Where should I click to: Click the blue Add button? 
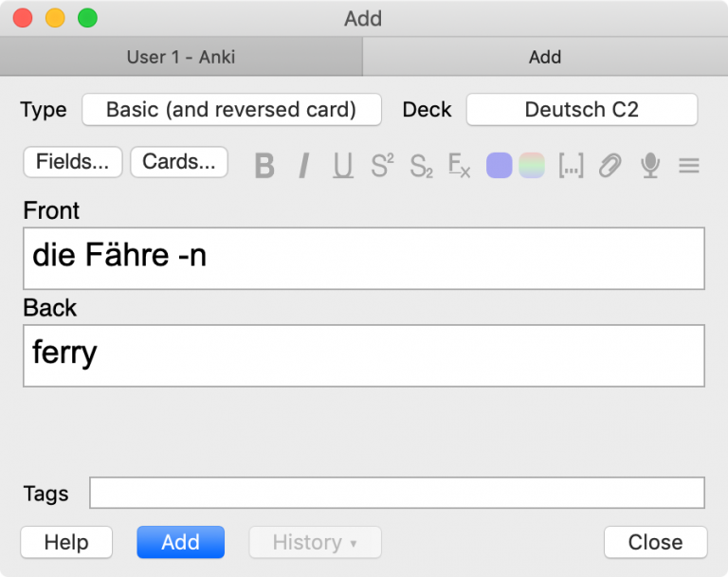pyautogui.click(x=181, y=542)
